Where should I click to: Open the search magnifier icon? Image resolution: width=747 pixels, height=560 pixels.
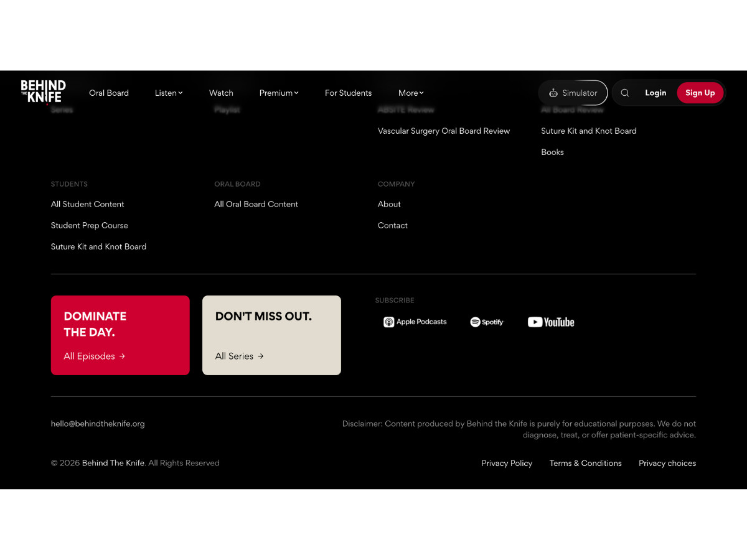coord(625,93)
